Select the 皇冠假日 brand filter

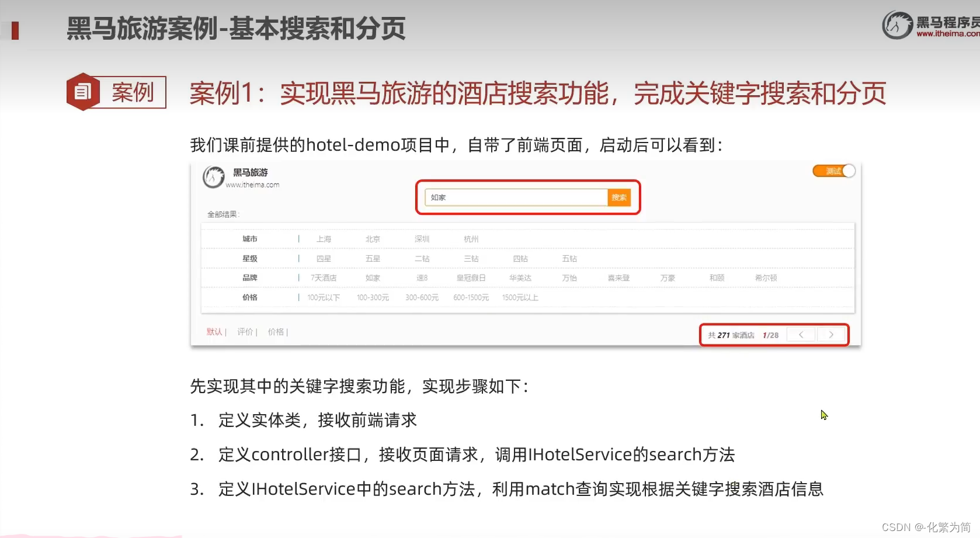(x=471, y=278)
